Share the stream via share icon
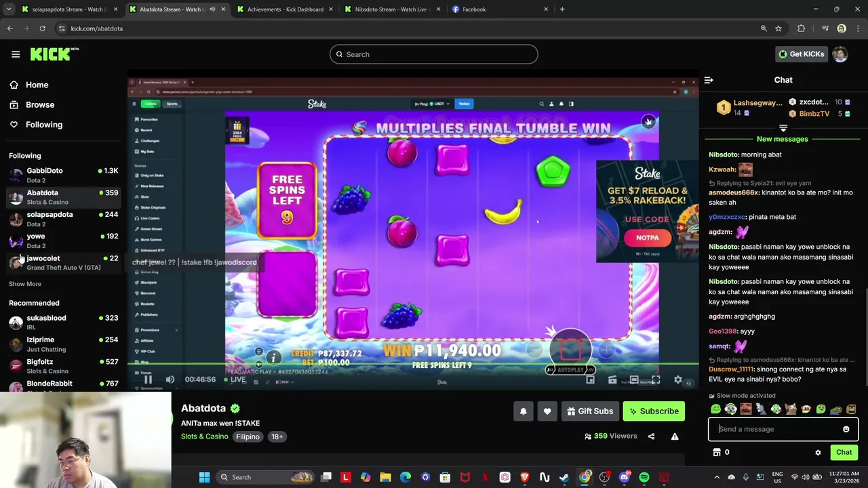Viewport: 868px width, 488px height. pos(651,436)
